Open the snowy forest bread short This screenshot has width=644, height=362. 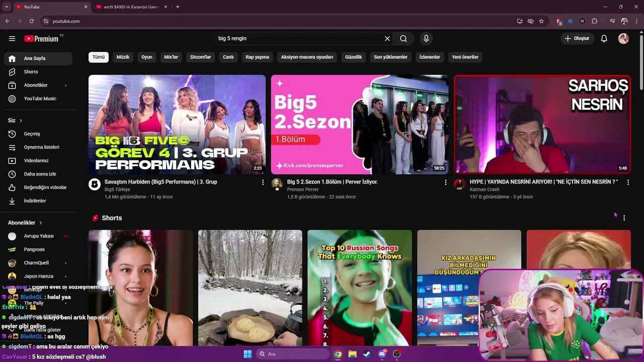(x=250, y=288)
